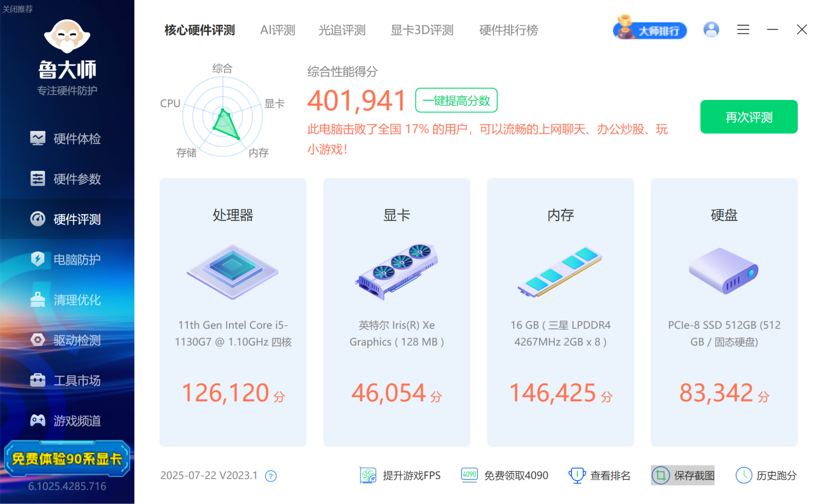823x504 pixels.
Task: Go to 驱动检测 in the sidebar
Action: point(67,340)
